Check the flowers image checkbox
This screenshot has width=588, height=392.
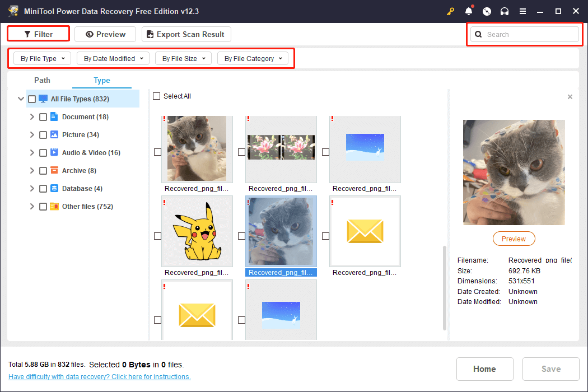(241, 152)
